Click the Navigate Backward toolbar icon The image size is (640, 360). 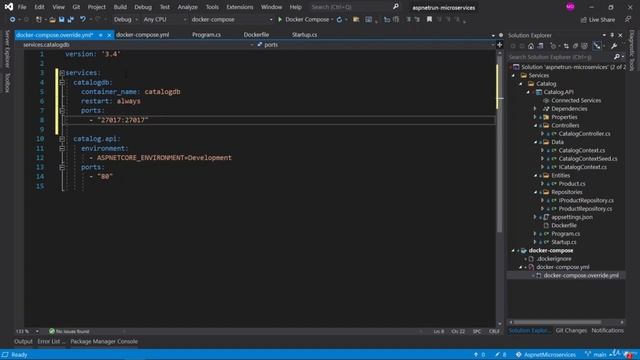coord(12,19)
